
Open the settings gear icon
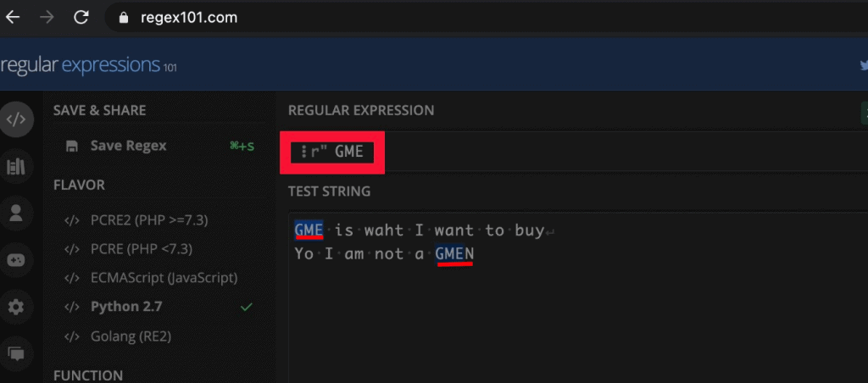[x=15, y=307]
